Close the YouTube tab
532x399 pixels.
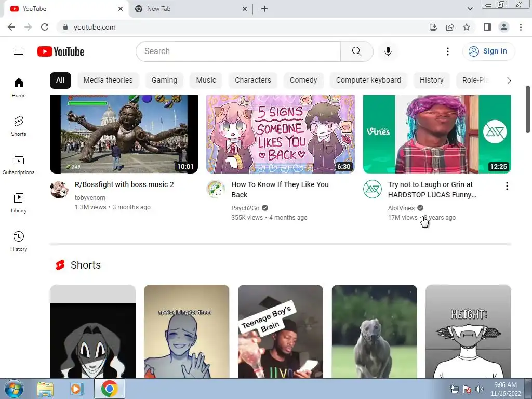click(121, 9)
